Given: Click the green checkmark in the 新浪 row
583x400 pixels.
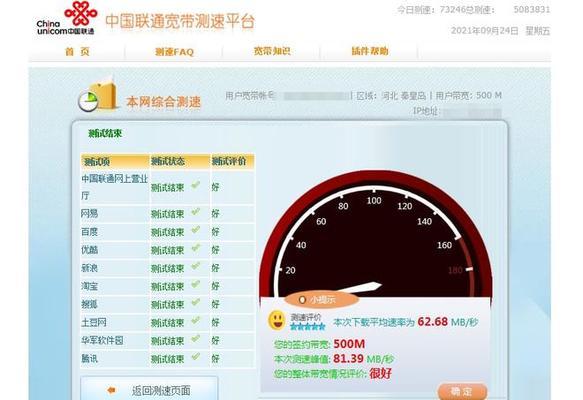Looking at the screenshot, I should tap(196, 266).
